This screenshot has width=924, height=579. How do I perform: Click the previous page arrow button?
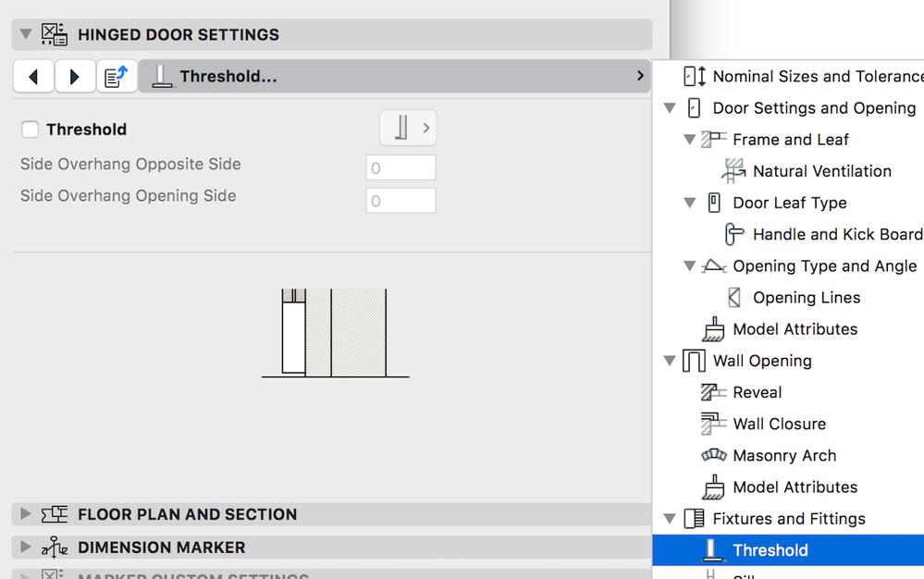tap(33, 77)
